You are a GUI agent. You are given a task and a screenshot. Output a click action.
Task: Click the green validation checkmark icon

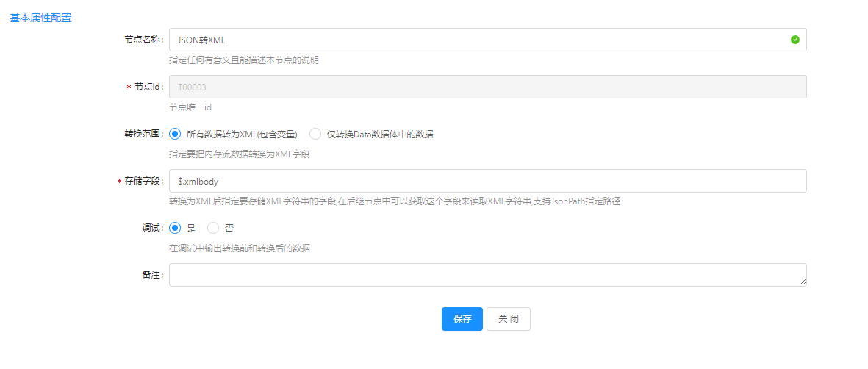click(x=795, y=40)
